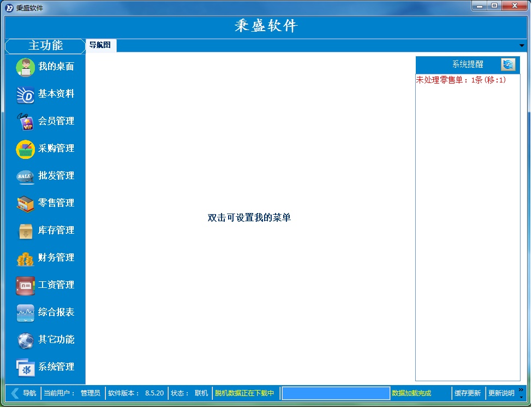Open the 财务管理 coins icon
Viewport: 532px width, 408px height.
coord(26,259)
